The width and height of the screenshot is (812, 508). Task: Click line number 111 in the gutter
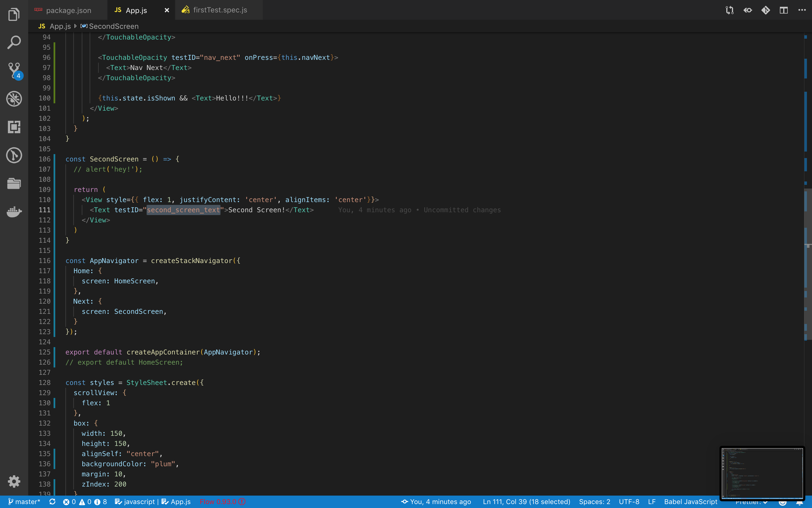pos(44,210)
